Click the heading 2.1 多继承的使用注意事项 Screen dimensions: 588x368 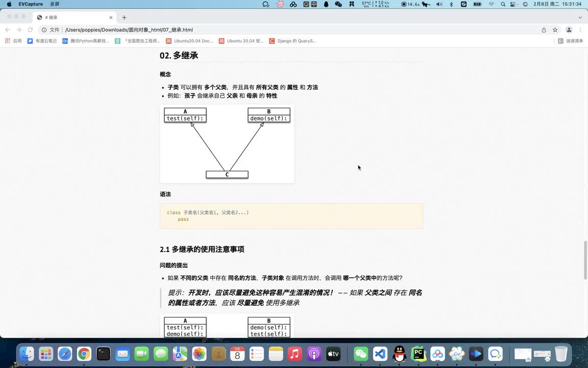pyautogui.click(x=202, y=249)
